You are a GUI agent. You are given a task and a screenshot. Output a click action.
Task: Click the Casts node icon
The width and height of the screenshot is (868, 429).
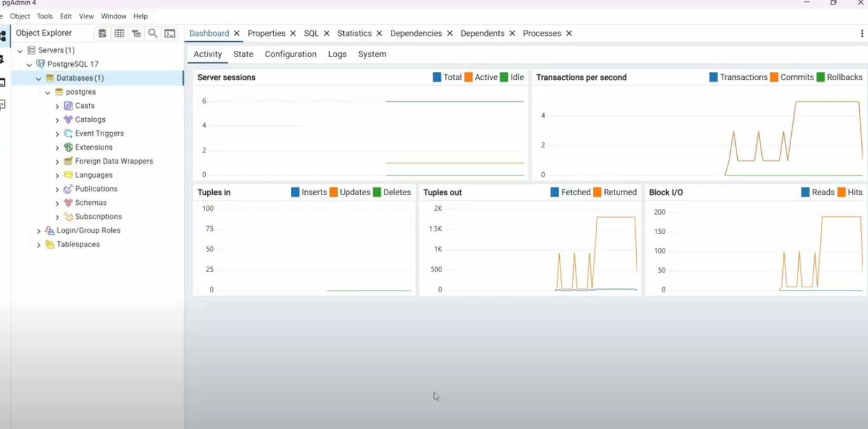click(68, 106)
